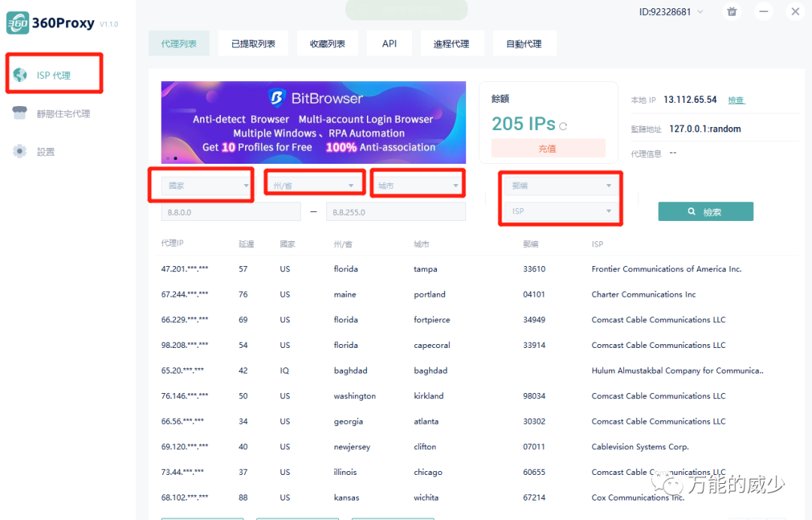This screenshot has height=520, width=812.
Task: Click the 205 IPs balance value
Action: click(x=523, y=124)
